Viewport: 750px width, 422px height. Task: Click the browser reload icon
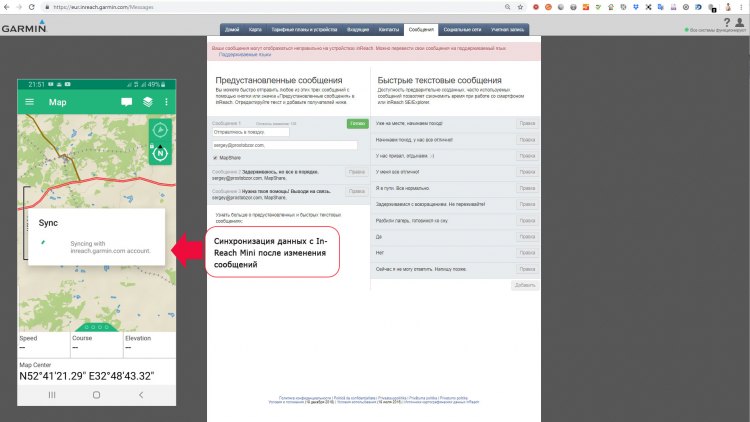click(32, 7)
